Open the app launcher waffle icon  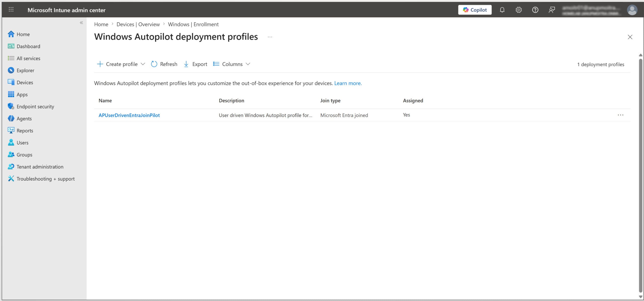pos(11,10)
